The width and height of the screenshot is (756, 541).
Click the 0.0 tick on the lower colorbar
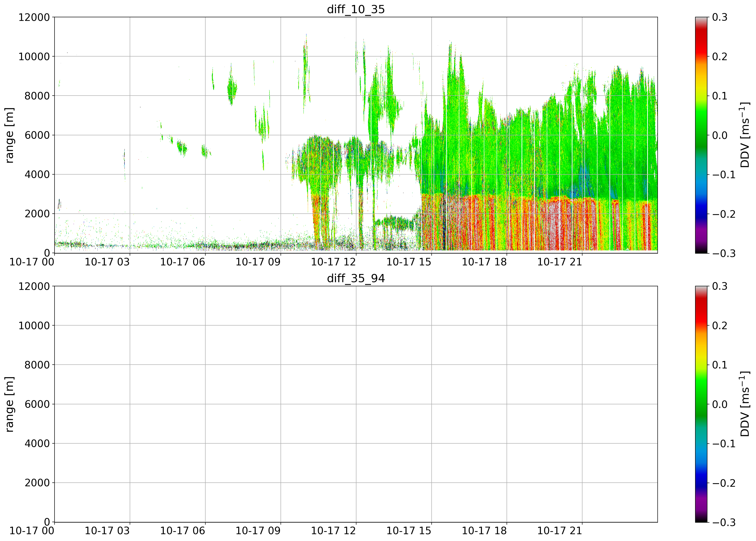coord(720,404)
